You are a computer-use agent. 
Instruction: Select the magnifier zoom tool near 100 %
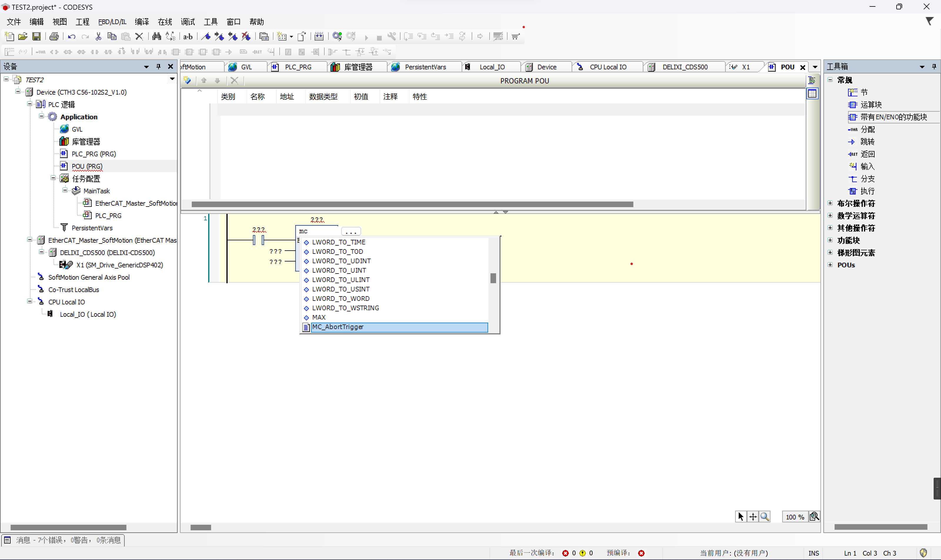coord(765,517)
